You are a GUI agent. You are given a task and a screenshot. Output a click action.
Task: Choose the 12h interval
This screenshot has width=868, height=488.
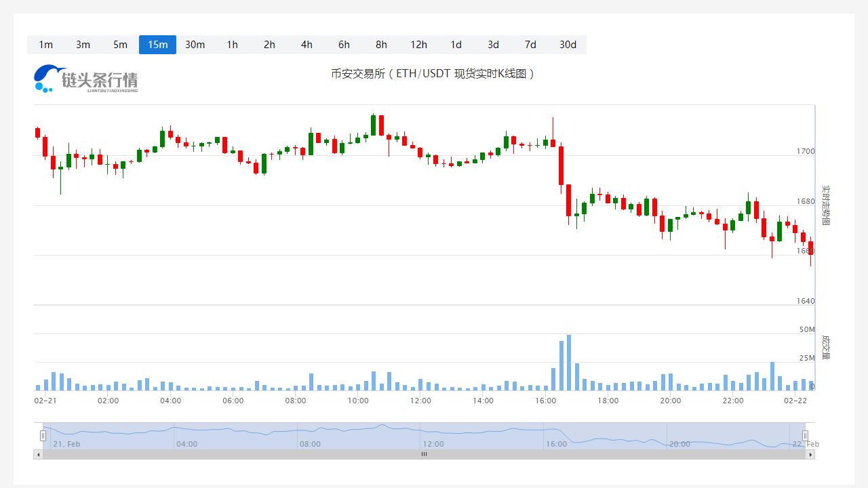[x=418, y=45]
